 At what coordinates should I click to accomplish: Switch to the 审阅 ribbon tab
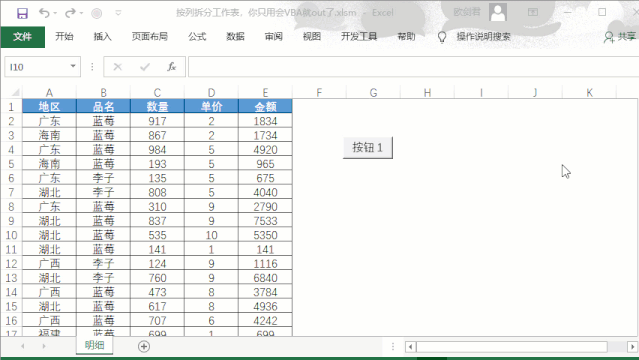pos(273,37)
